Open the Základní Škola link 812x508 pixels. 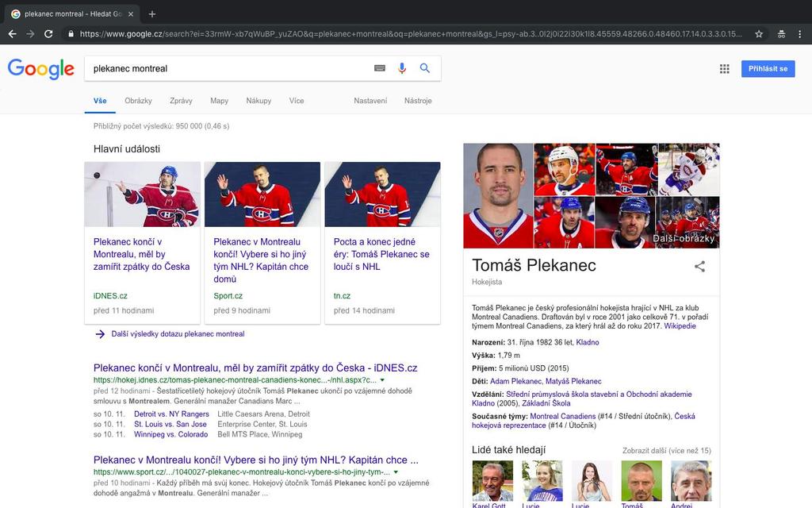546,403
